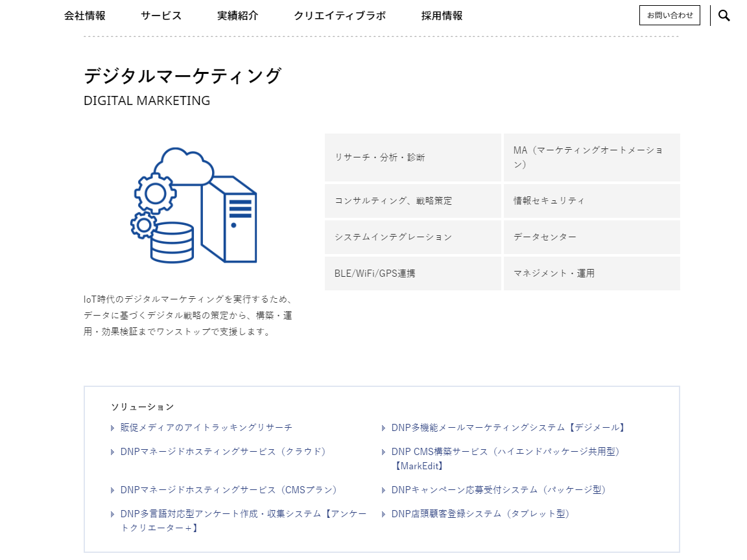Select the リサーチ・分析・診断 tile
747x560 pixels.
(412, 157)
